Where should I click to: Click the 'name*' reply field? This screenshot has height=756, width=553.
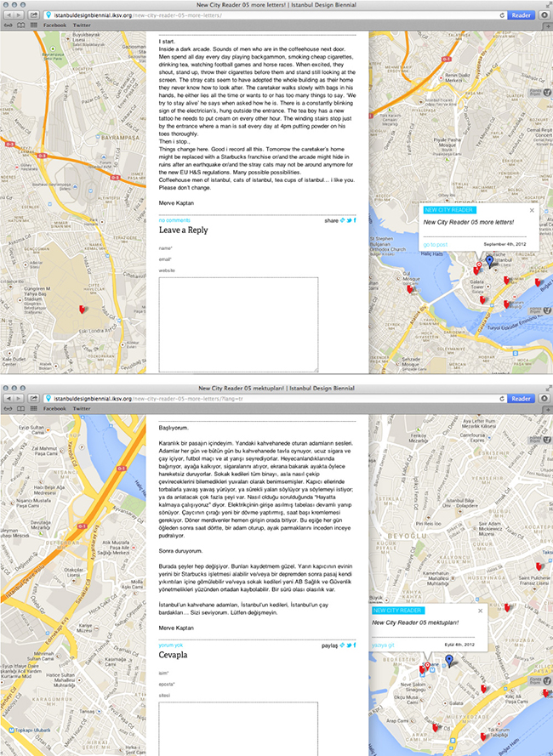click(166, 248)
